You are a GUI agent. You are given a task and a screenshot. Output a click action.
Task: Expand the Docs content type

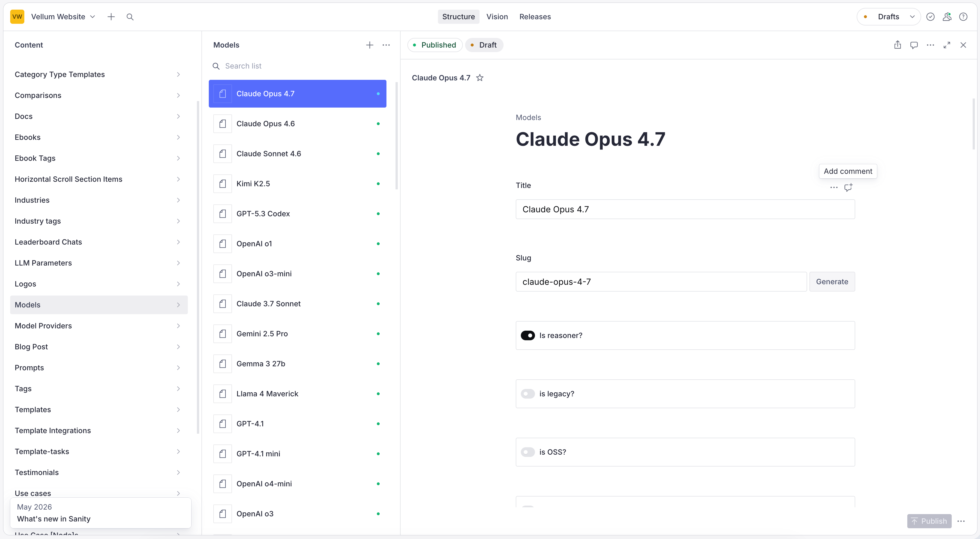(99, 116)
